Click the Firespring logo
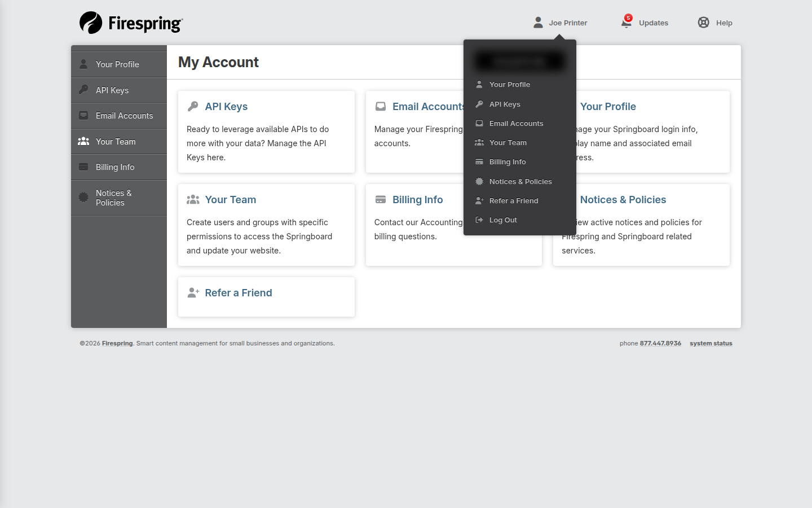The height and width of the screenshot is (508, 812). coord(131,23)
